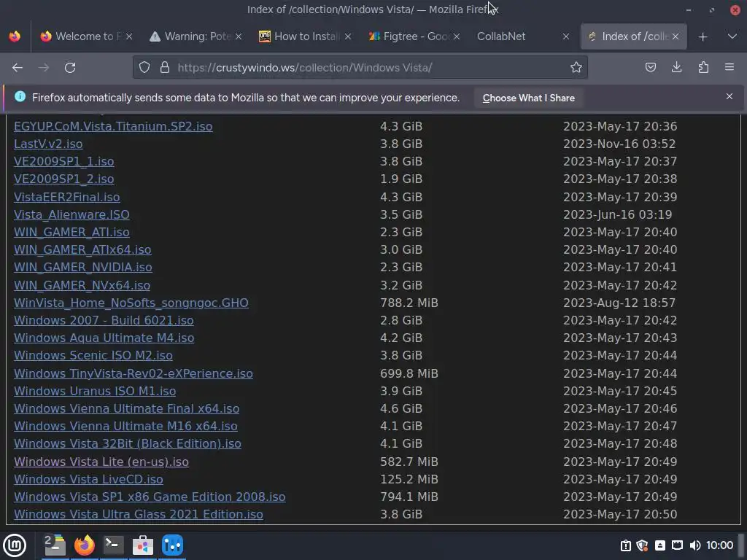Close the CollabNet tab
This screenshot has height=560, width=747.
566,36
